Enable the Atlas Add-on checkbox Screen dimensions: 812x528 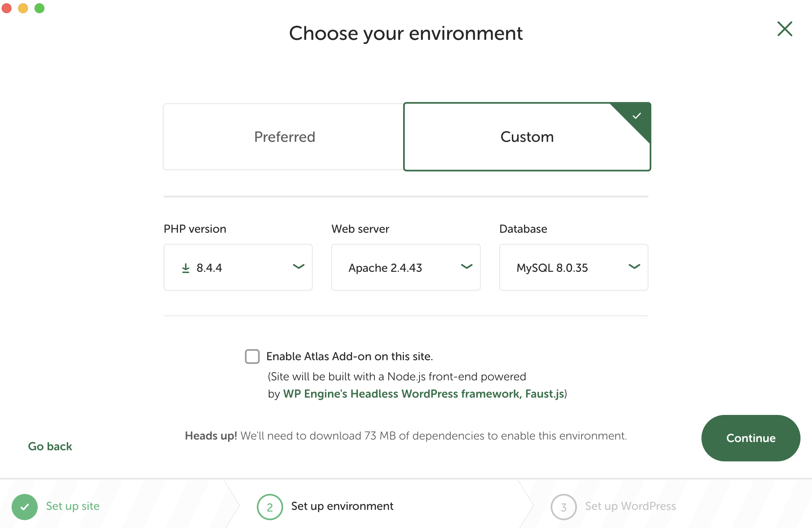tap(252, 357)
